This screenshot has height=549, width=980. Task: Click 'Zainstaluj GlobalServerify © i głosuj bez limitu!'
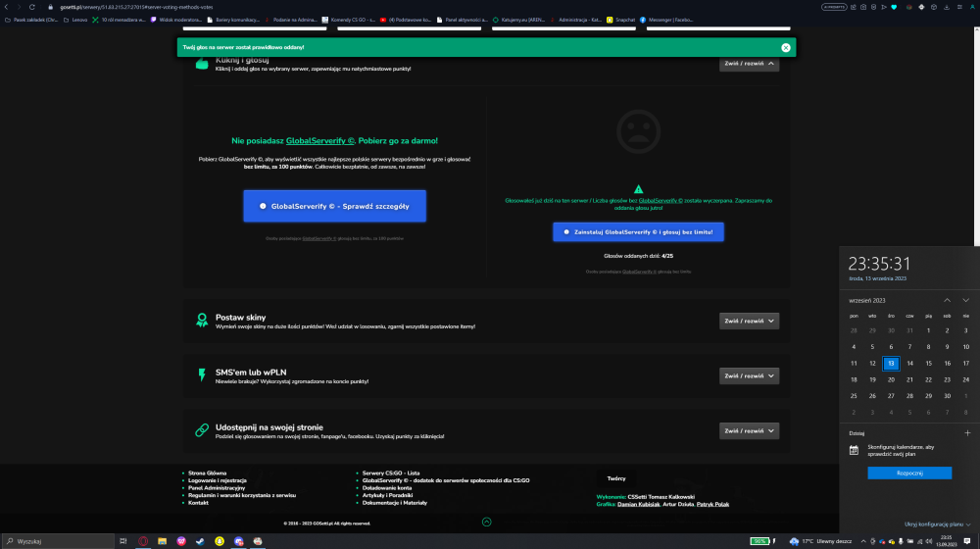click(638, 232)
